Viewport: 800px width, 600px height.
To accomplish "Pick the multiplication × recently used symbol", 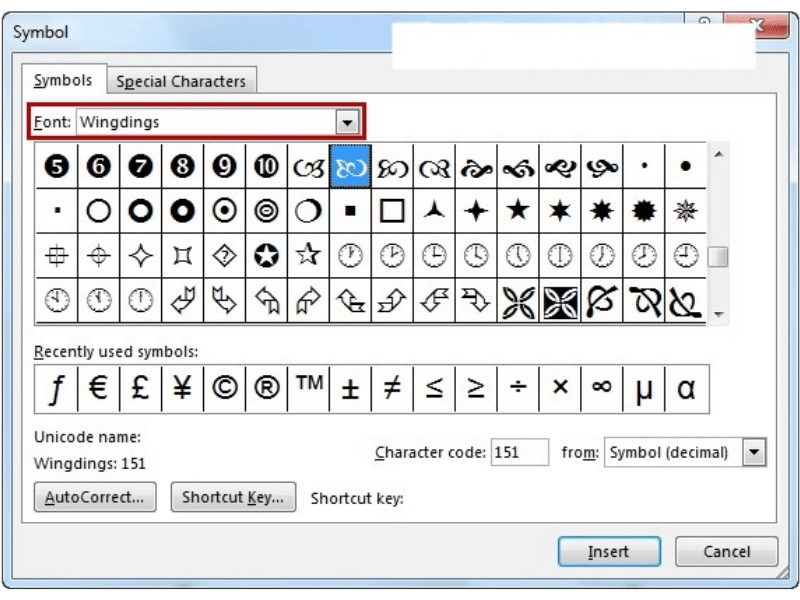I will point(560,389).
